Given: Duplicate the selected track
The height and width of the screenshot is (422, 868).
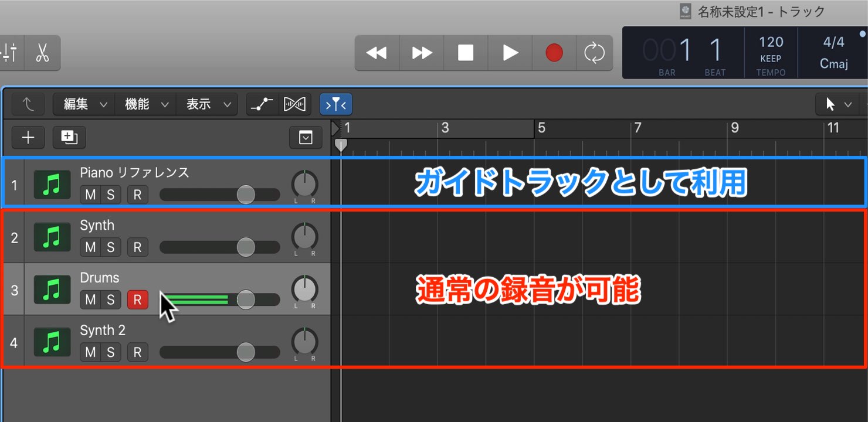Looking at the screenshot, I should [69, 138].
